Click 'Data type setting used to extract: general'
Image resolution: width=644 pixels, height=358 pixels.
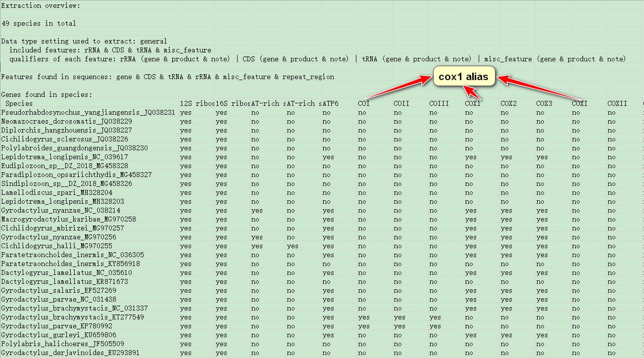[84, 42]
